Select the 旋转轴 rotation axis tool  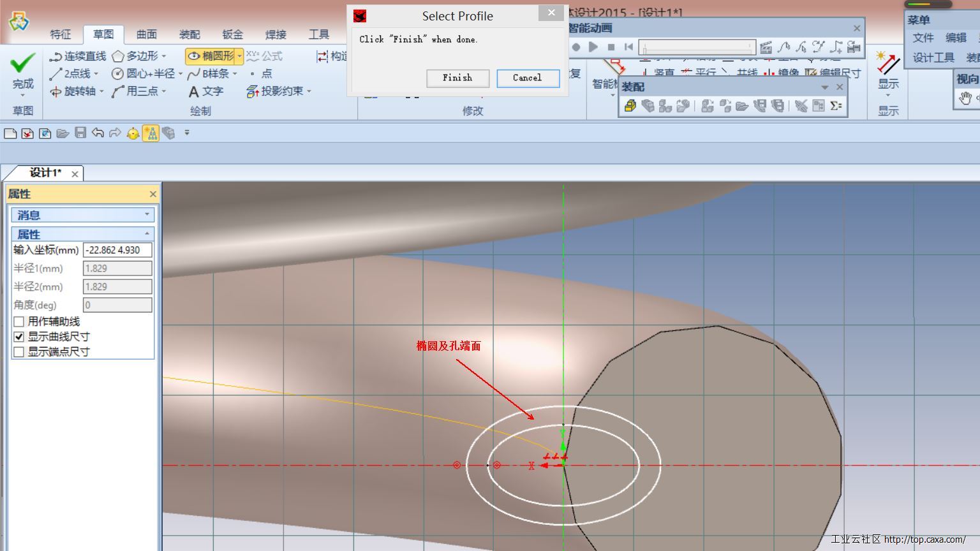73,91
